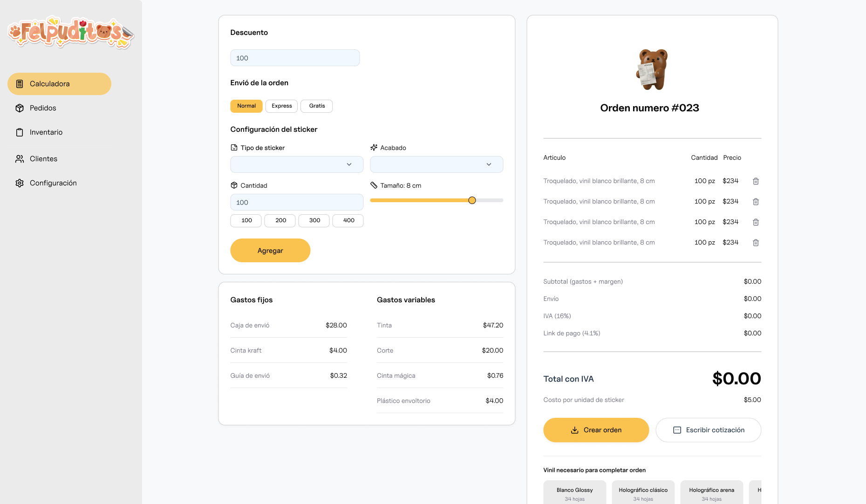Click the Escribir cotización button
Screen dimensions: 866x504
coord(708,430)
